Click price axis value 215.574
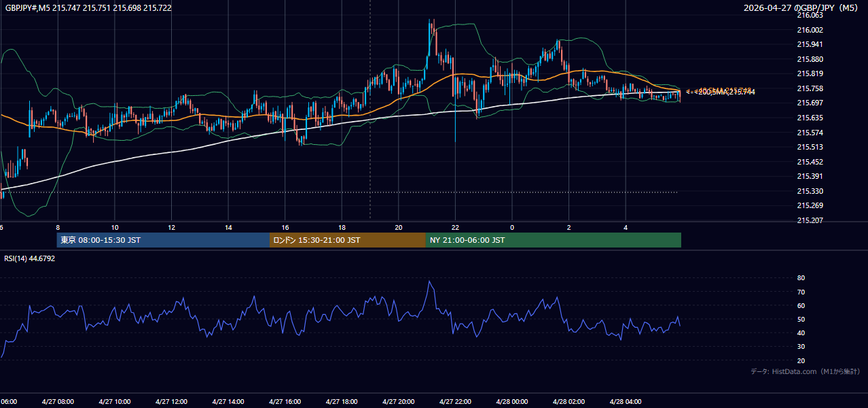Screen dimensions: 868x408 (x=810, y=133)
